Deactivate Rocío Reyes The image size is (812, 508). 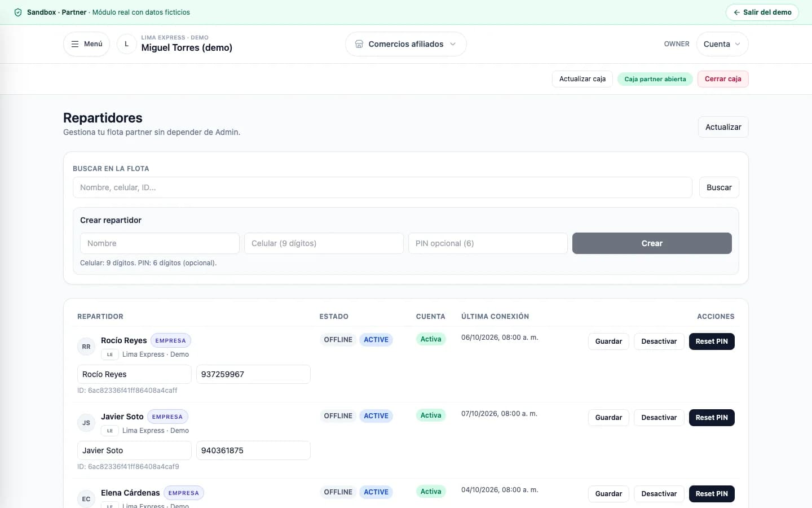(659, 341)
